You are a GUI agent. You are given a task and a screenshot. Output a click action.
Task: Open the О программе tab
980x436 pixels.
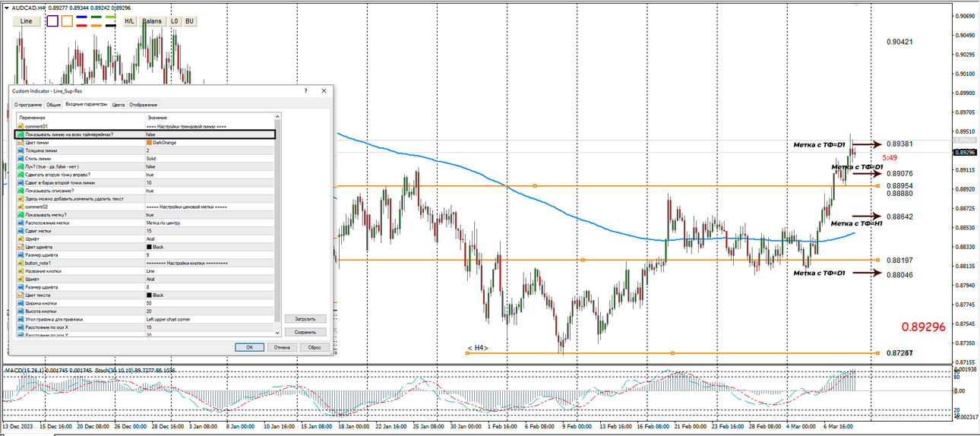pyautogui.click(x=28, y=104)
